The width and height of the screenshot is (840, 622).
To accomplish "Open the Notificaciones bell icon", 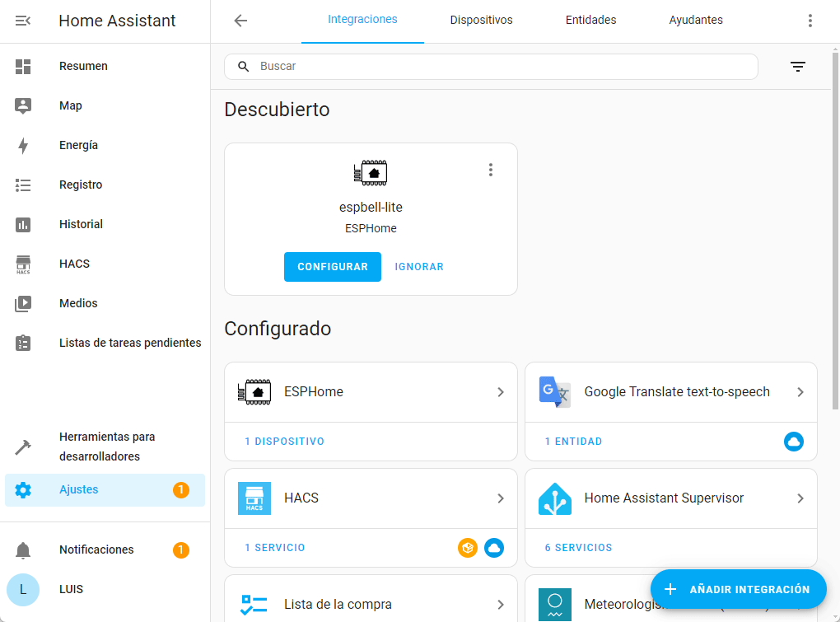I will [x=23, y=550].
